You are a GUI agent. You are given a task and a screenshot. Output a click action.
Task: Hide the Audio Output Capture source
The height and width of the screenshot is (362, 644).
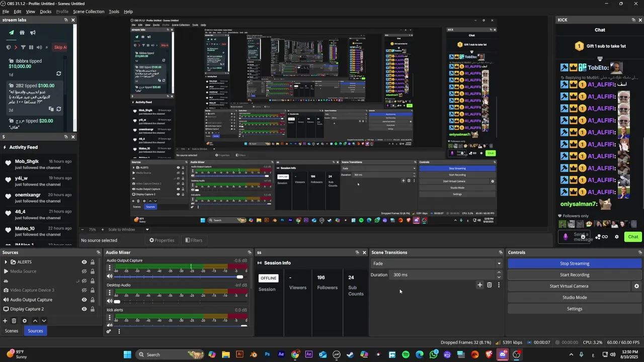(x=84, y=300)
